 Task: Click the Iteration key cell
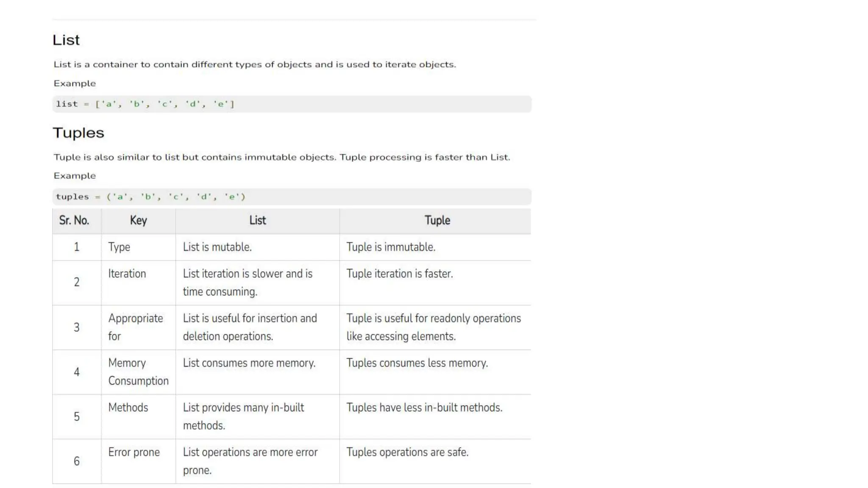138,283
